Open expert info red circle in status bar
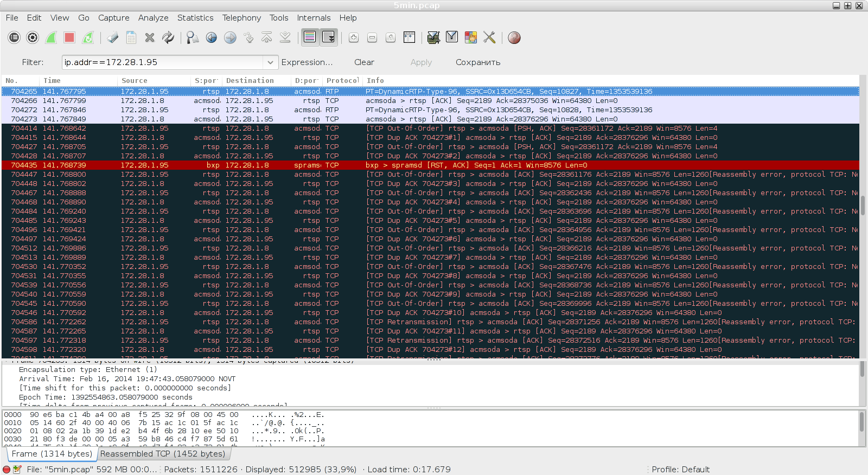The height and width of the screenshot is (475, 868). coord(7,470)
